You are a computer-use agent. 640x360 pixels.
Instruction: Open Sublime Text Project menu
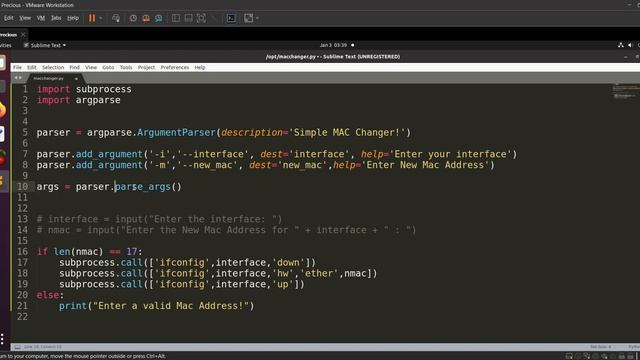146,67
